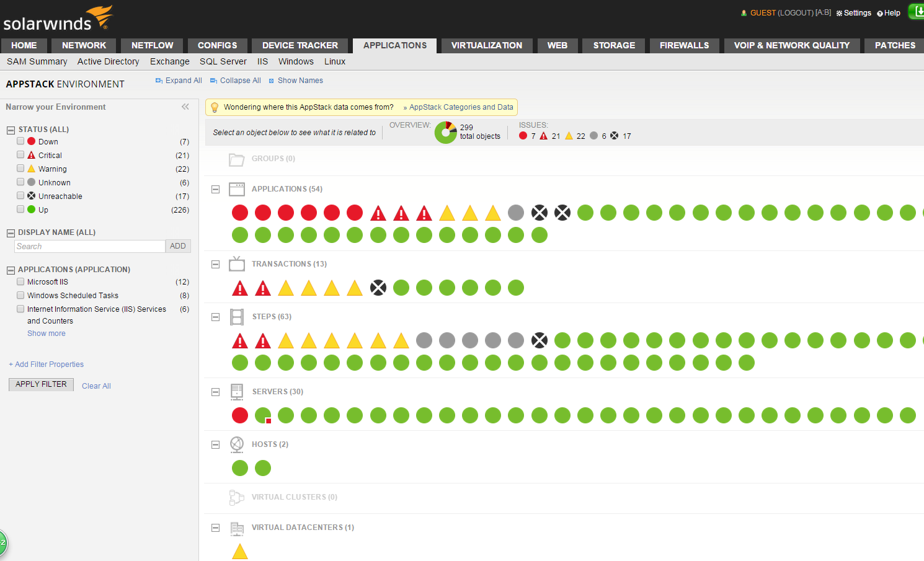Click the Settings gear icon
The width and height of the screenshot is (924, 561).
click(839, 13)
